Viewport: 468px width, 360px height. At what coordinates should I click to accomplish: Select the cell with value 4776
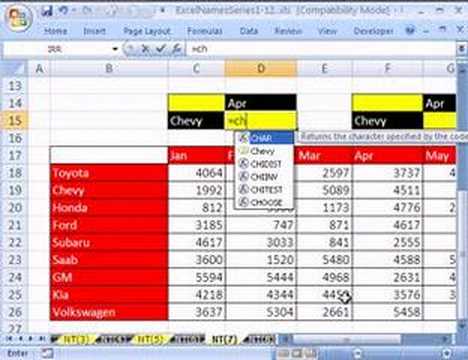click(x=387, y=208)
